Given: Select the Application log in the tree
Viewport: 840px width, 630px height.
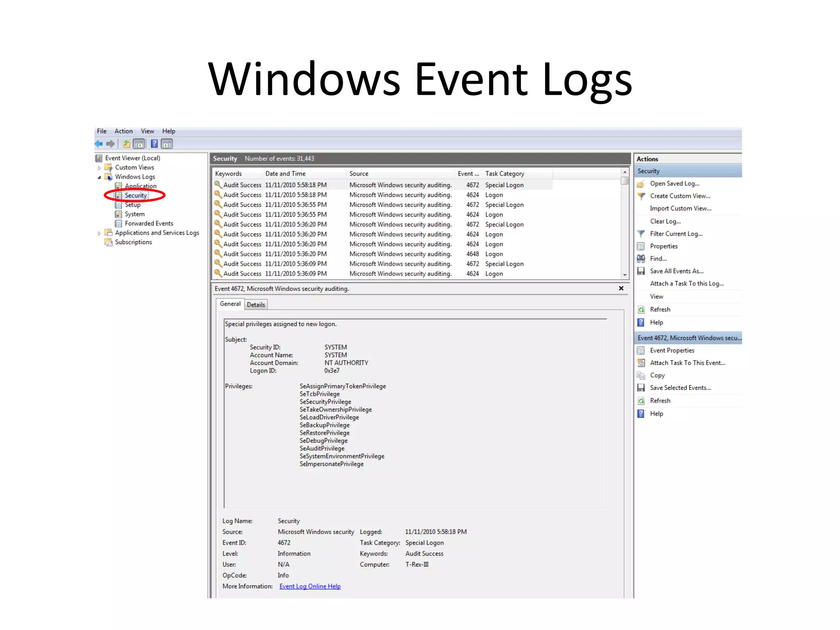Looking at the screenshot, I should click(x=140, y=186).
